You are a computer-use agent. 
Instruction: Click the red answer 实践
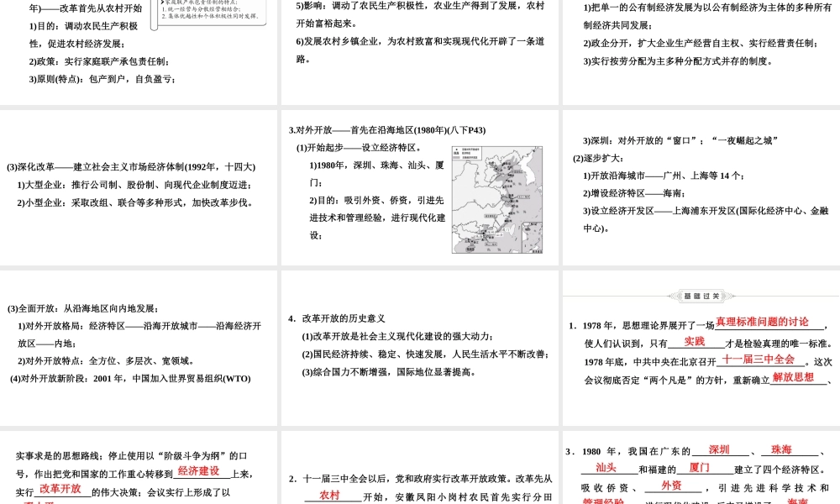pyautogui.click(x=695, y=342)
